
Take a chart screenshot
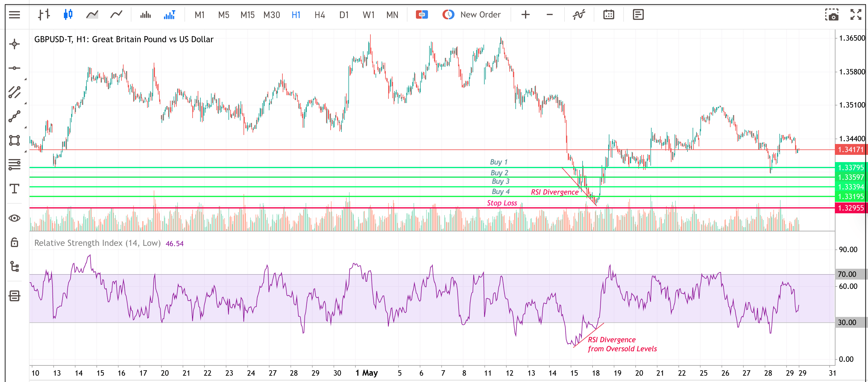point(832,15)
